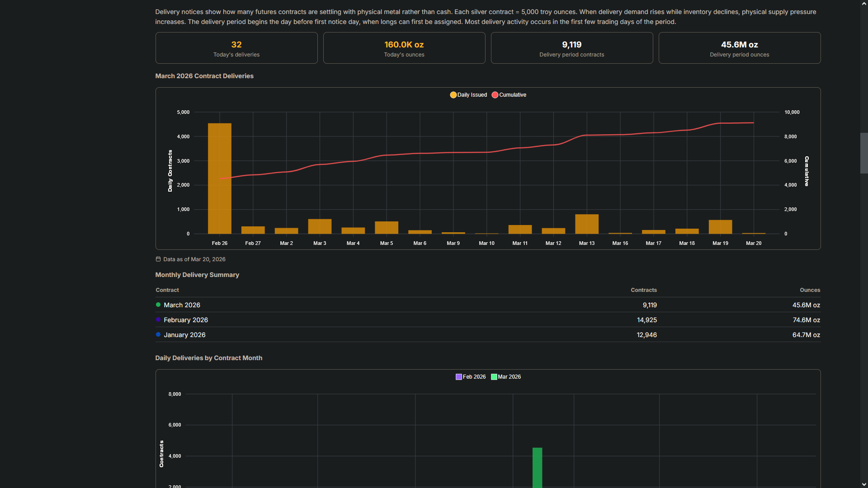Click the Today's deliveries stat card

click(x=236, y=48)
